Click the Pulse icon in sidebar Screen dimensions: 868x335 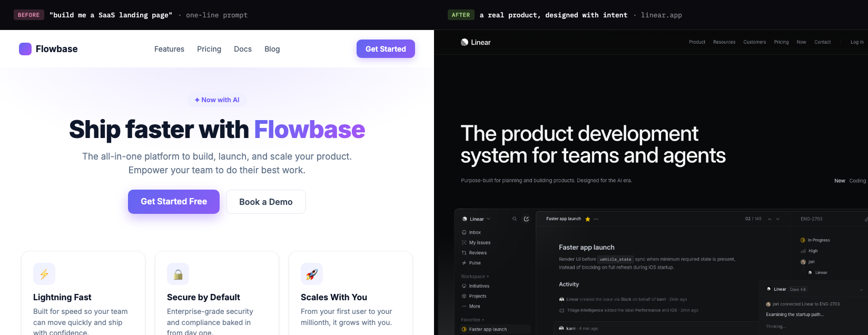464,263
